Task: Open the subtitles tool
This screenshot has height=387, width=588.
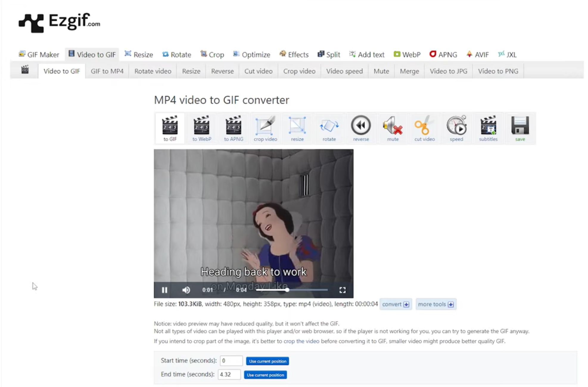Action: click(x=488, y=128)
